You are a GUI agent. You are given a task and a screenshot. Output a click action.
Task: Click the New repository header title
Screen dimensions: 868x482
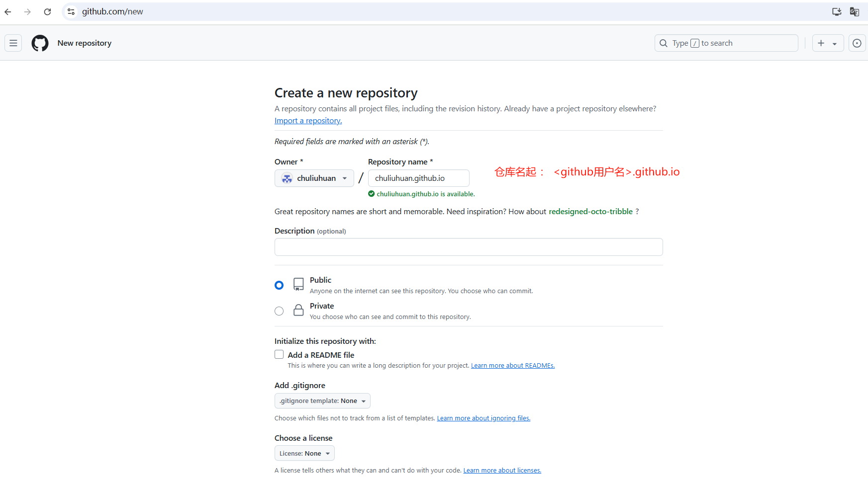click(x=85, y=43)
